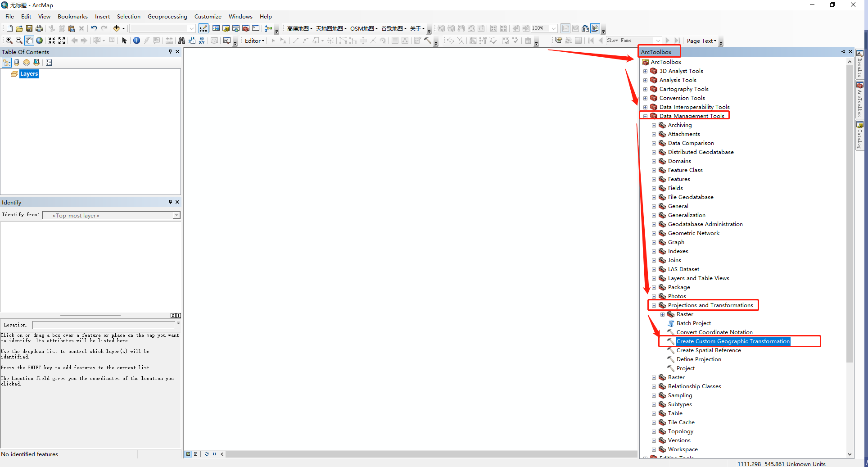The image size is (868, 467).
Task: Open the 高德地图 basemap menu
Action: (x=299, y=28)
